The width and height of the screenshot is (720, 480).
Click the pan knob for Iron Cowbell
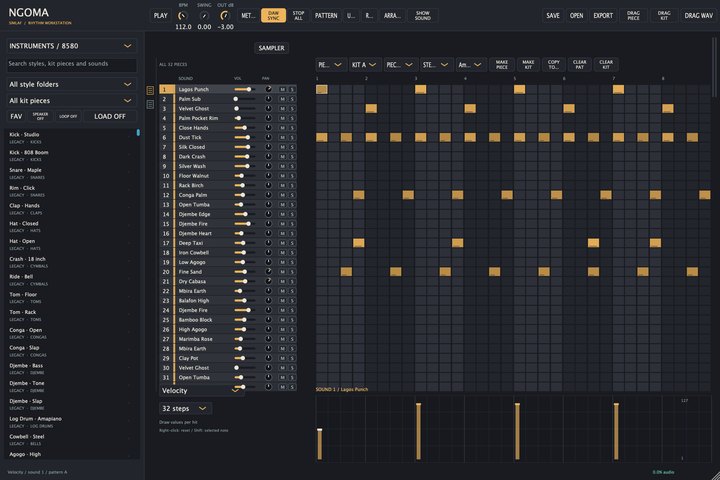(268, 252)
